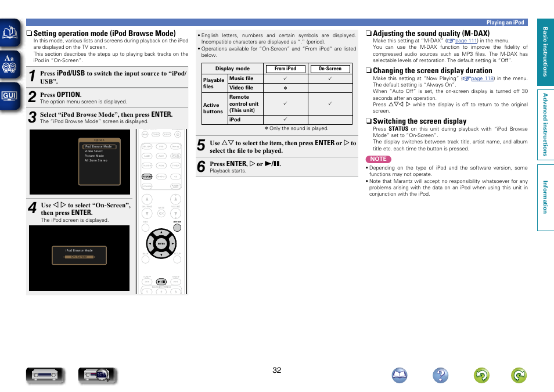Click the Aa glossary icon
The width and height of the screenshot is (554, 392).
pyautogui.click(x=10, y=64)
